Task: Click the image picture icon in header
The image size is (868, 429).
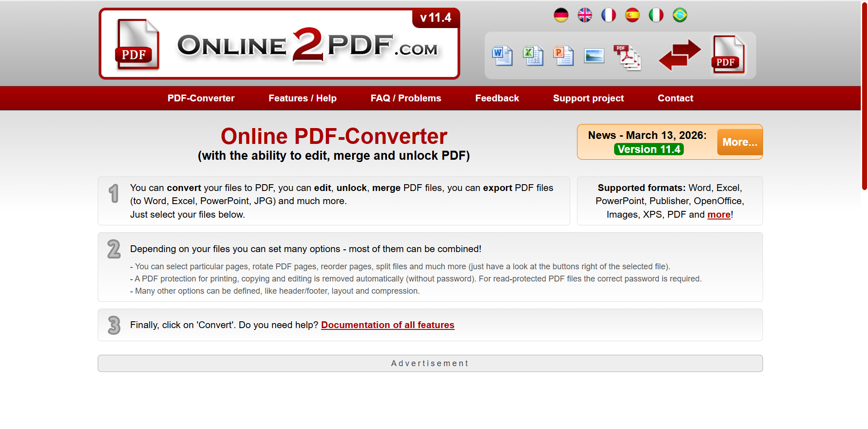Action: coord(594,56)
